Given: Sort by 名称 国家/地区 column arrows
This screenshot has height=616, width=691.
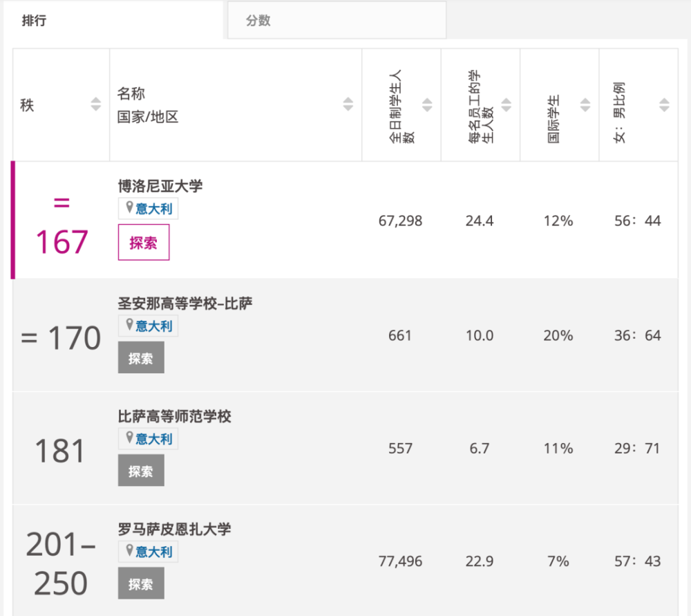Looking at the screenshot, I should (x=348, y=104).
